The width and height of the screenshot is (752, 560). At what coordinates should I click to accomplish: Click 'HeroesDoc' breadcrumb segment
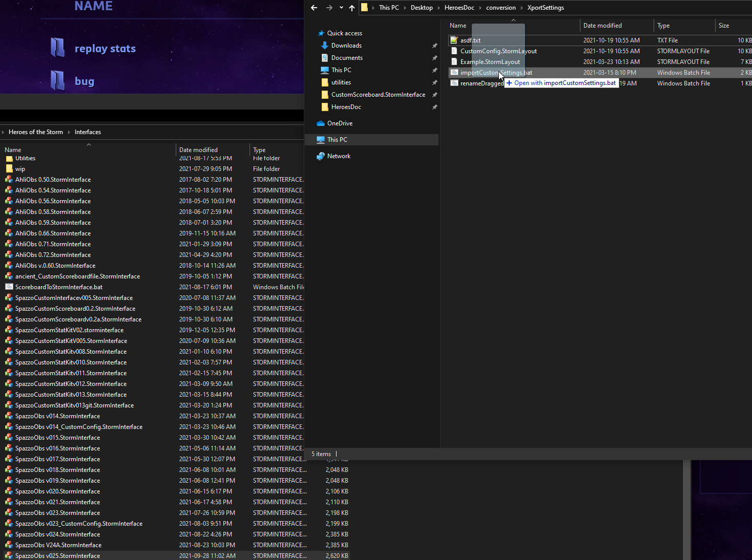tap(459, 8)
